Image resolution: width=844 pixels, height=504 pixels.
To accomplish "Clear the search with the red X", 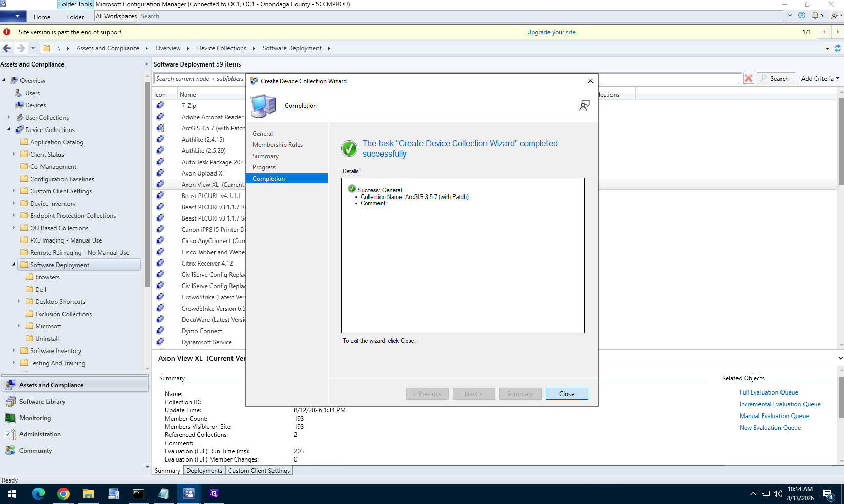I will (749, 78).
